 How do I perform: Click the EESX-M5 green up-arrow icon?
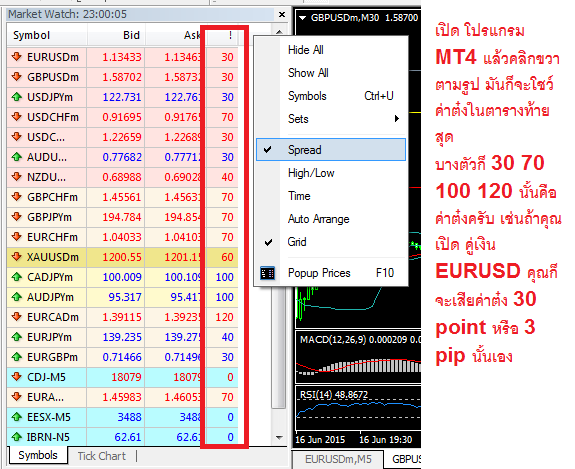[x=17, y=417]
